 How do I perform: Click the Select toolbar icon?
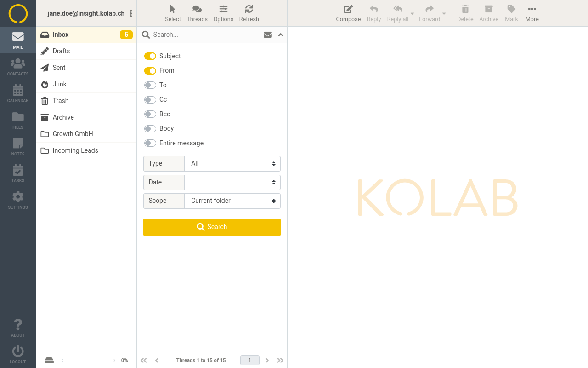pyautogui.click(x=173, y=13)
